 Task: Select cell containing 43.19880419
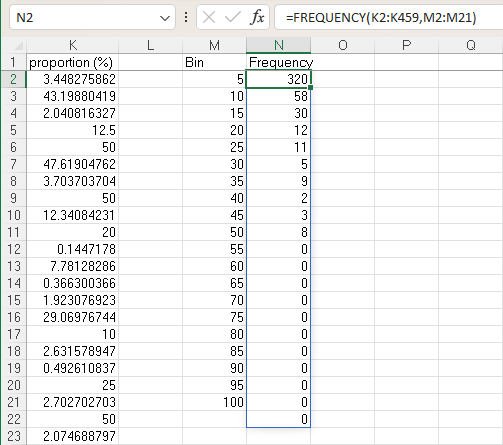click(73, 96)
